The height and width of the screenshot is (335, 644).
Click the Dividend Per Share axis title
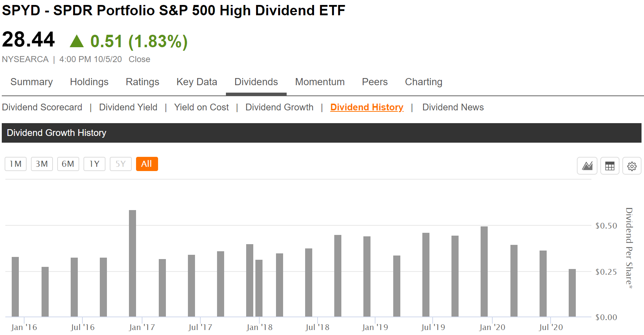click(629, 248)
